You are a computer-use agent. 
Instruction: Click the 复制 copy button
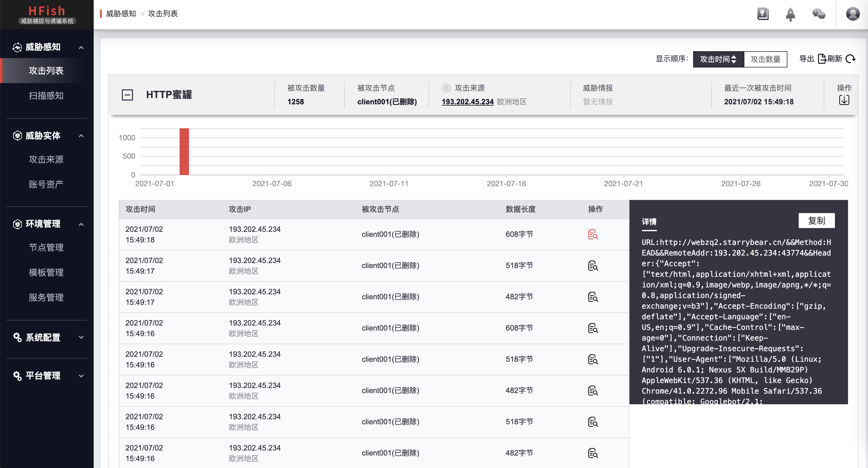coord(816,221)
